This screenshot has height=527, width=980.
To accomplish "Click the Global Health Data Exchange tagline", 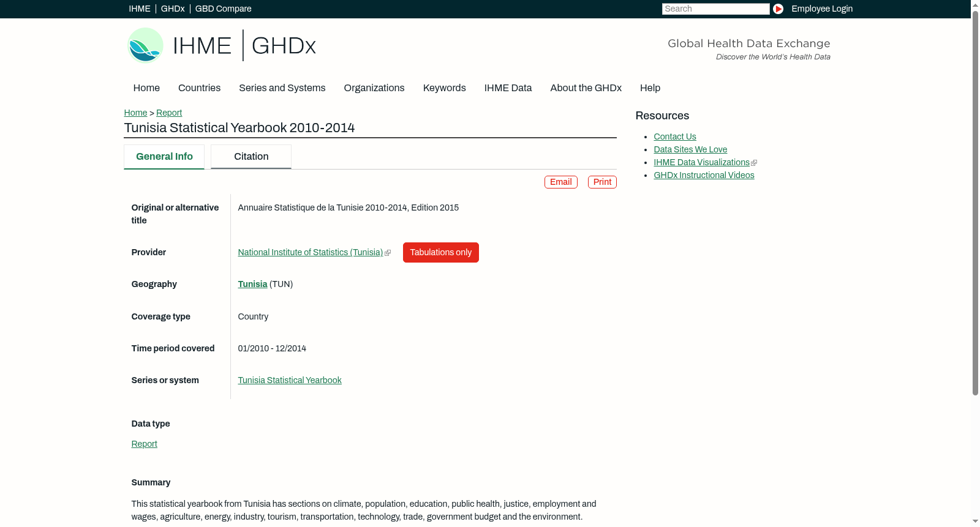I will pyautogui.click(x=748, y=43).
